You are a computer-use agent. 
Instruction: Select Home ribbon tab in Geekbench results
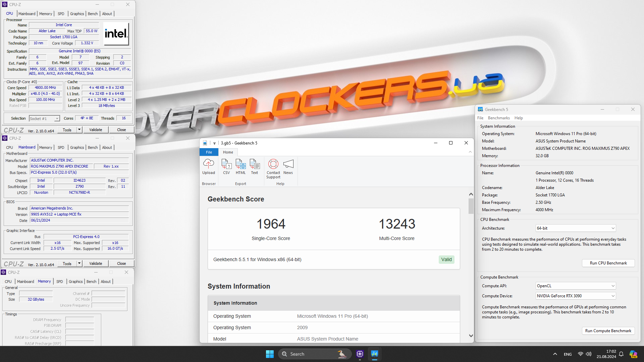point(228,152)
